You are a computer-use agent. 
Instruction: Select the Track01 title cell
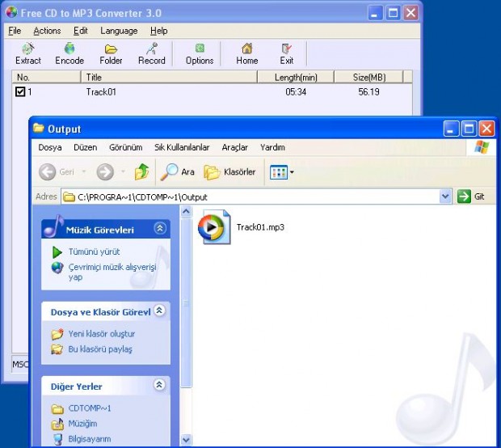[101, 92]
